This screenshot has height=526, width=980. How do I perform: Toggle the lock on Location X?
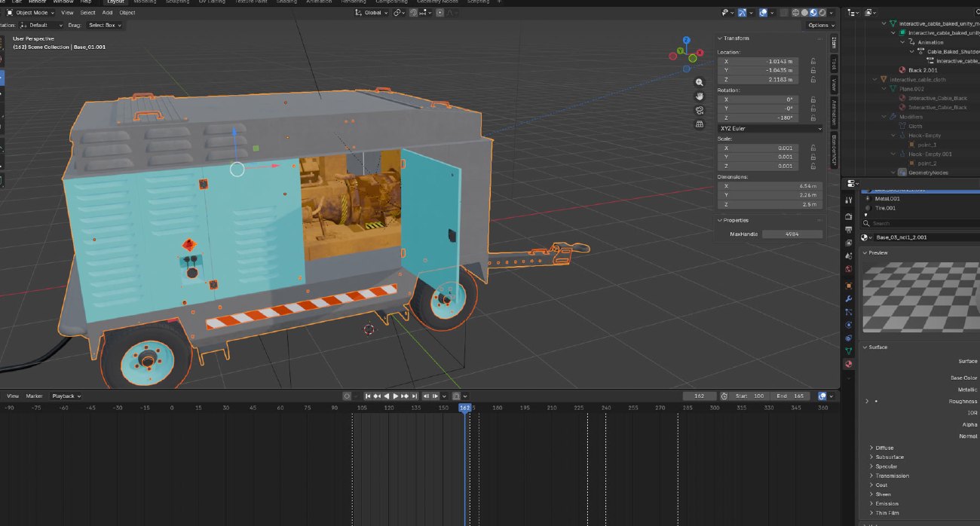pyautogui.click(x=813, y=61)
